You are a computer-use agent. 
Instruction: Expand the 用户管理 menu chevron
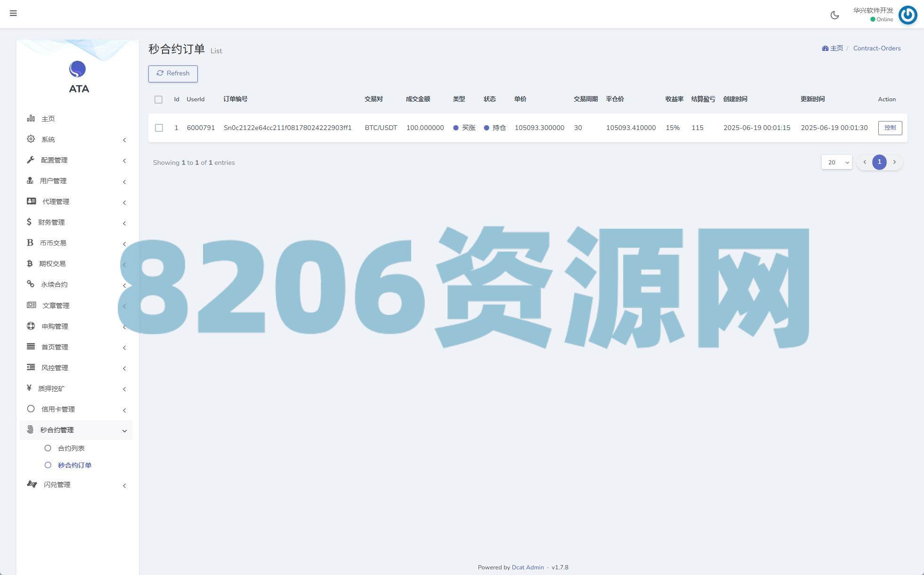click(x=124, y=182)
